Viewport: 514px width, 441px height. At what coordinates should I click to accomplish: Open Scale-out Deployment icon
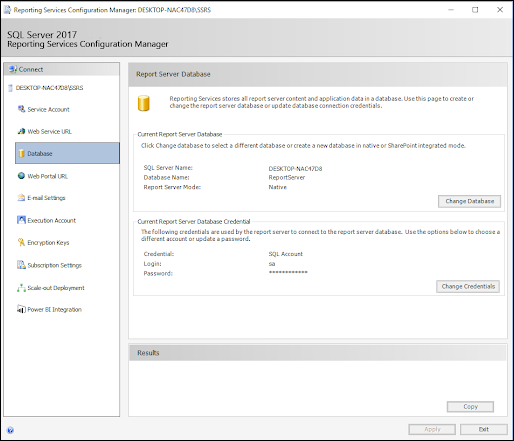21,288
